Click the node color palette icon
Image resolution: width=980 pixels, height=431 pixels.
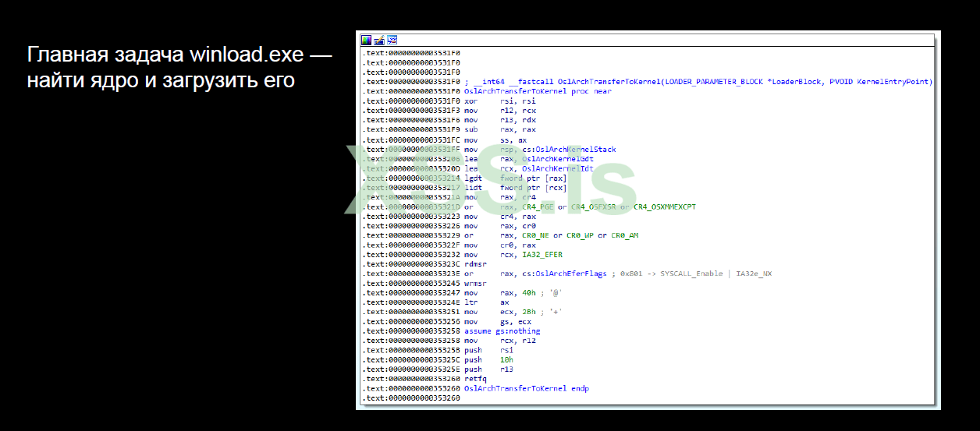[x=366, y=40]
